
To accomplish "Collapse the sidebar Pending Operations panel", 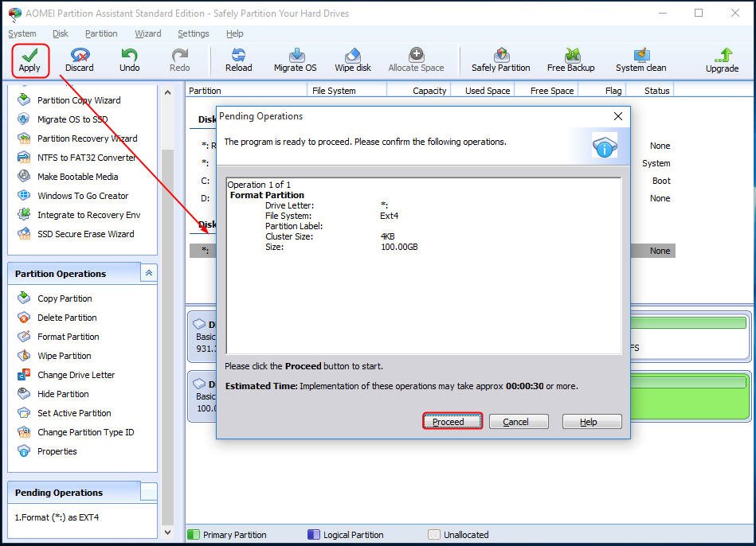I will [x=149, y=492].
